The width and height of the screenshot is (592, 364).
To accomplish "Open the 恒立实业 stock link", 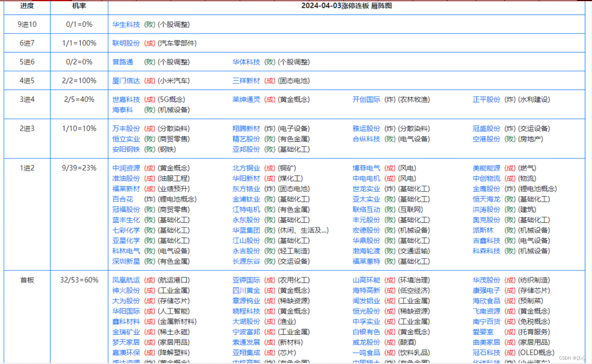I will click(x=126, y=139).
